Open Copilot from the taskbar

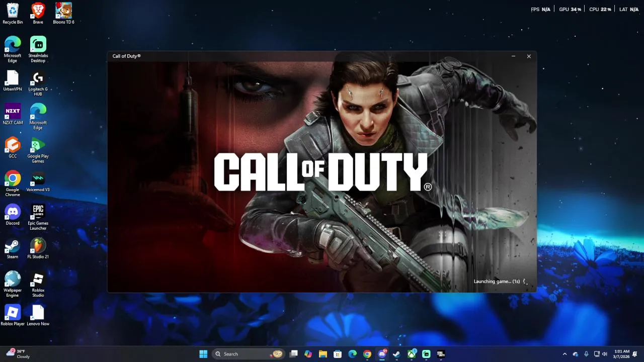pos(308,354)
